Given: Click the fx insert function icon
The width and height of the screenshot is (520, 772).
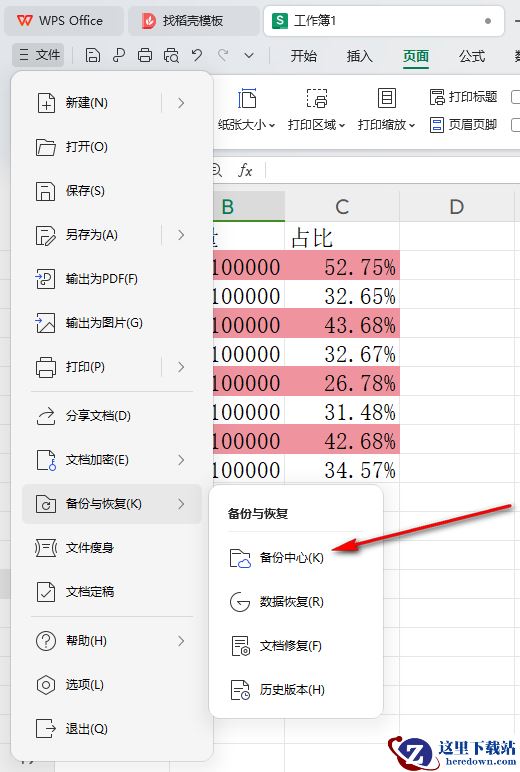Looking at the screenshot, I should pyautogui.click(x=245, y=170).
